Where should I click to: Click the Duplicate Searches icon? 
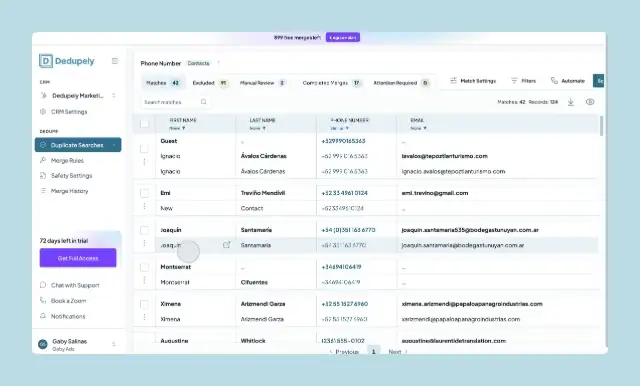click(x=43, y=145)
